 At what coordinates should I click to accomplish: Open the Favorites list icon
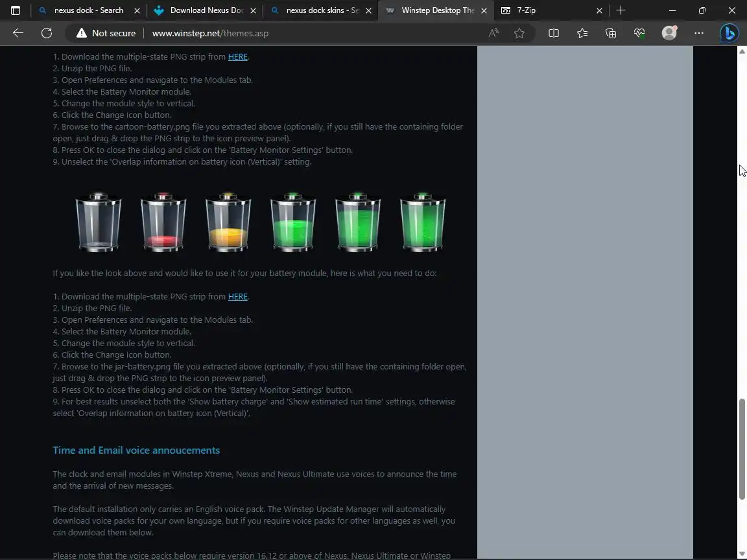tap(582, 33)
